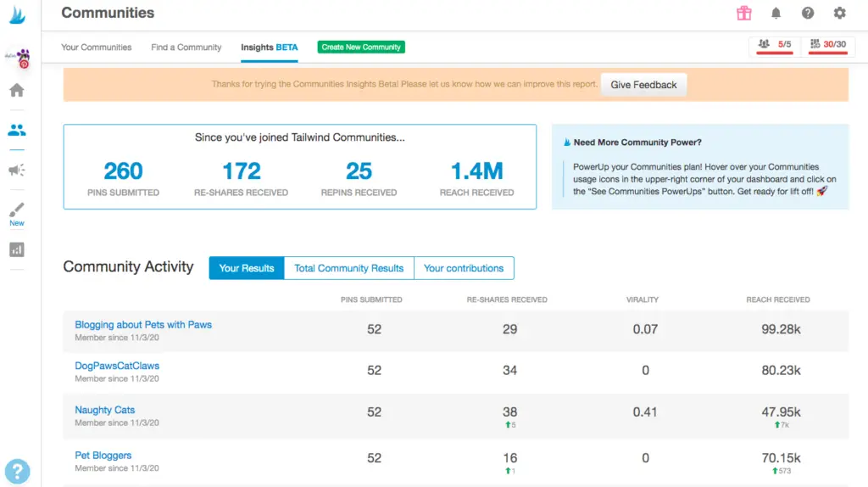Click the 172 Re-shares Received stat
868x487 pixels.
[241, 178]
